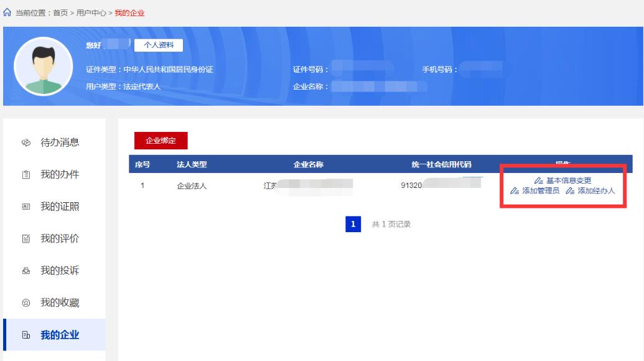Image resolution: width=644 pixels, height=361 pixels.
Task: Select the 我的企业 sidebar menu item
Action: pyautogui.click(x=60, y=335)
